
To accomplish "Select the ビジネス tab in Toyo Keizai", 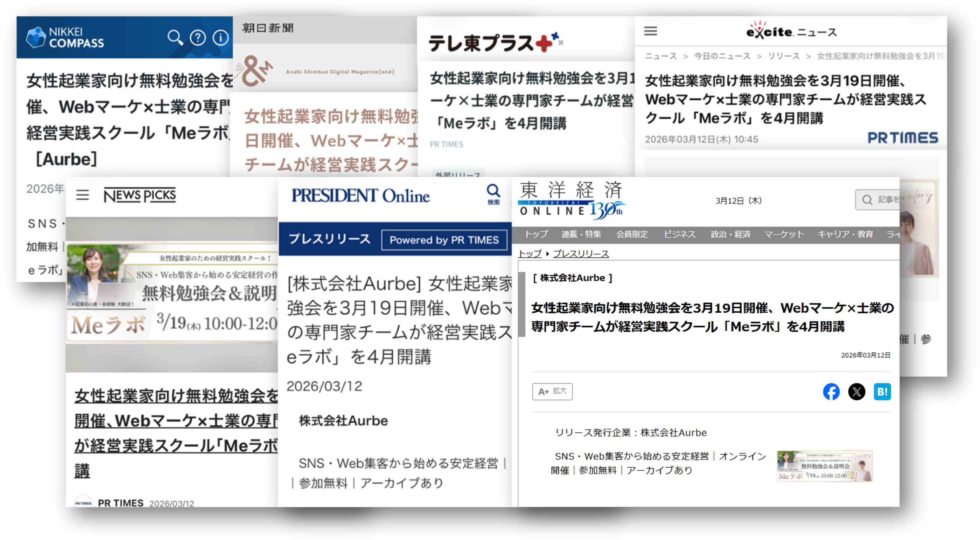I will [x=679, y=234].
